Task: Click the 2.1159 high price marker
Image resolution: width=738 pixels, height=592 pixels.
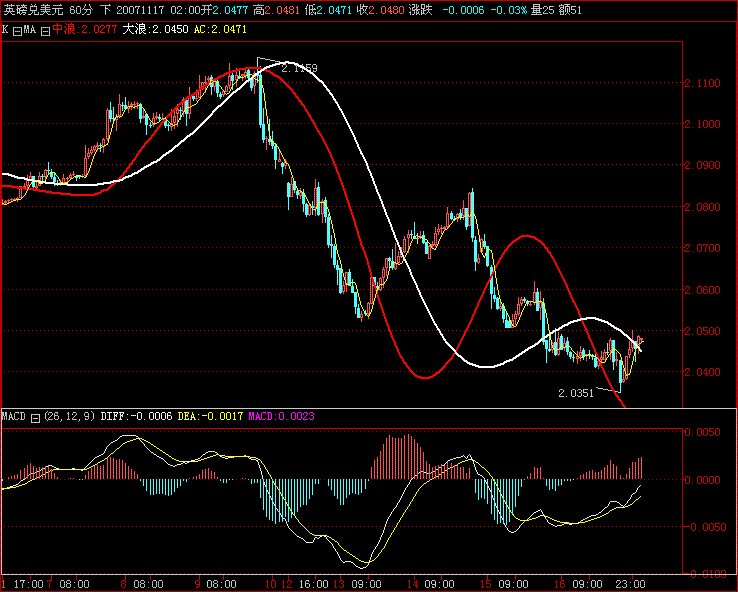Action: tap(299, 68)
